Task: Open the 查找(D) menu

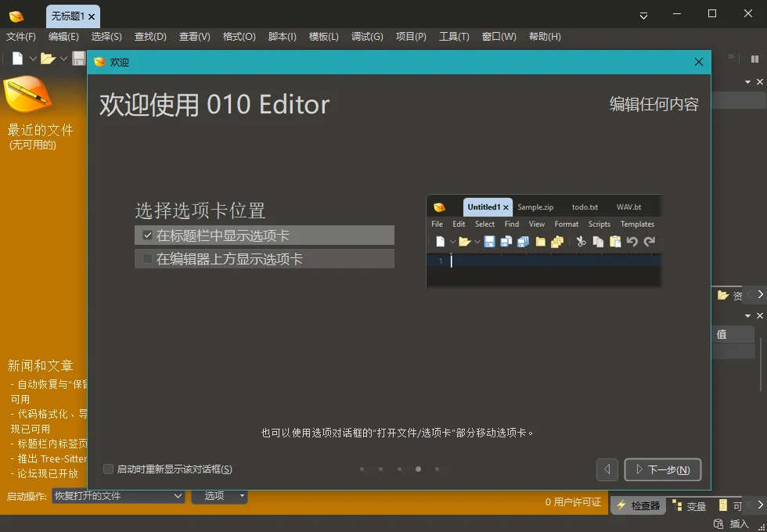Action: [150, 37]
